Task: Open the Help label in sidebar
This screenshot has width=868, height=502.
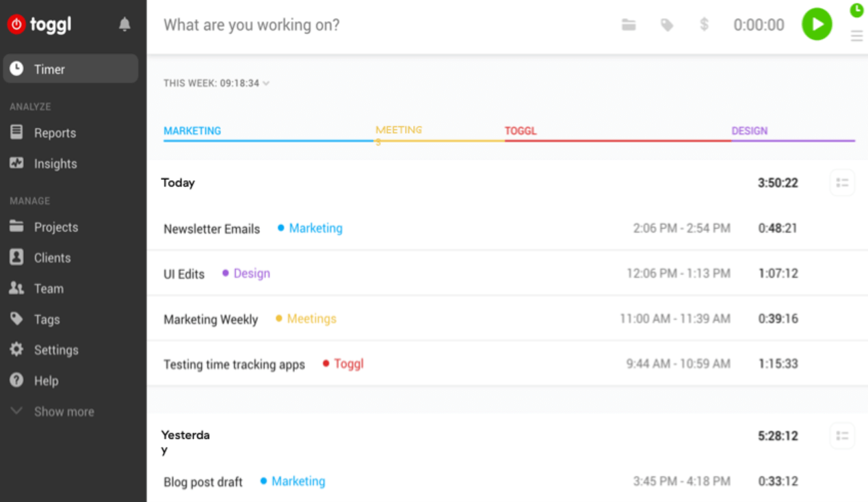Action: click(x=46, y=381)
